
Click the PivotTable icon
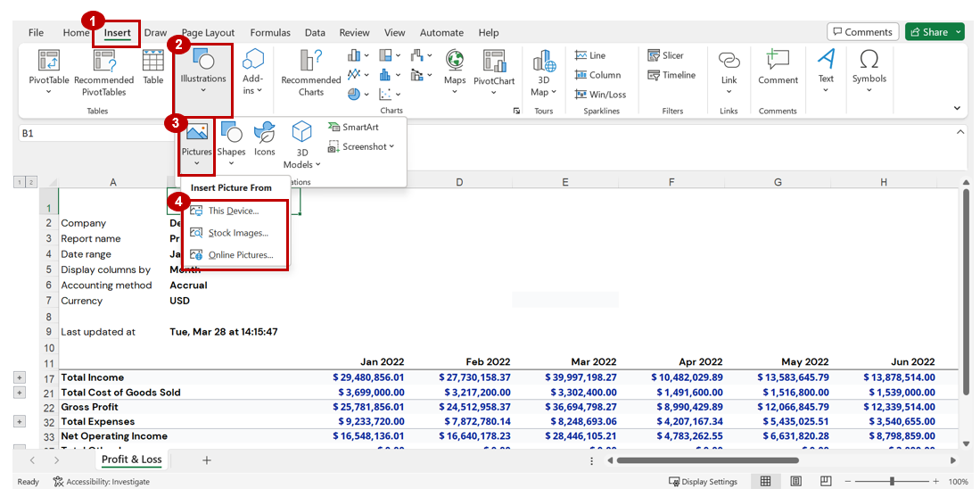(x=48, y=61)
